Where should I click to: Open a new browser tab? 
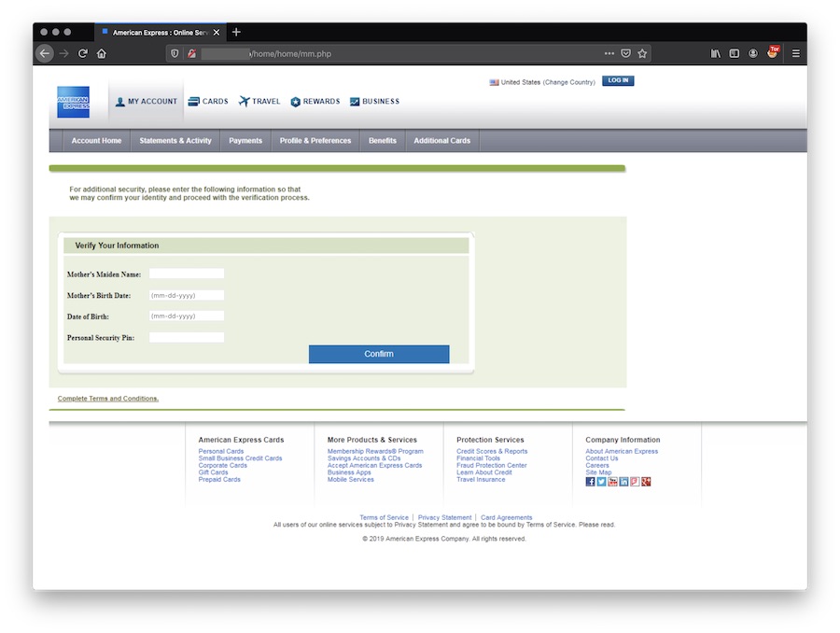coord(236,32)
